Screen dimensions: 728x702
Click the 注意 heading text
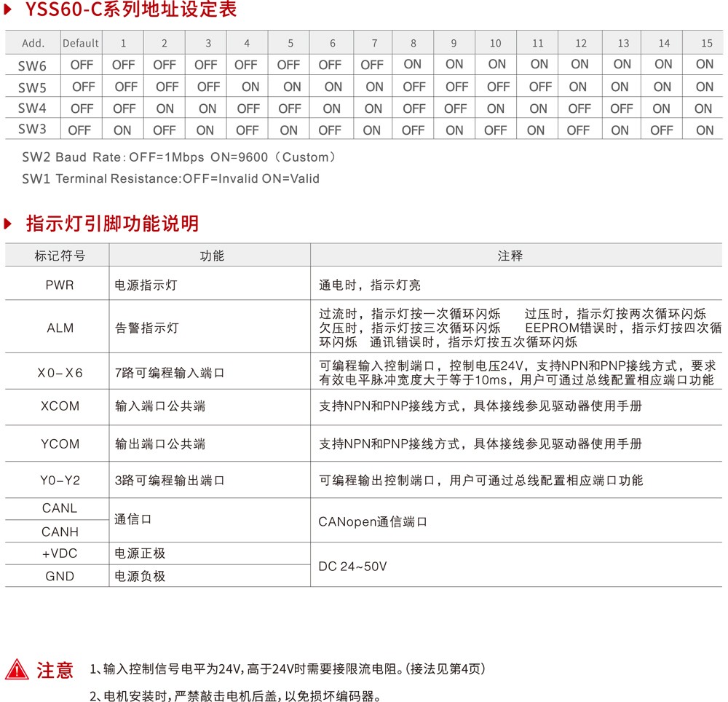55,669
